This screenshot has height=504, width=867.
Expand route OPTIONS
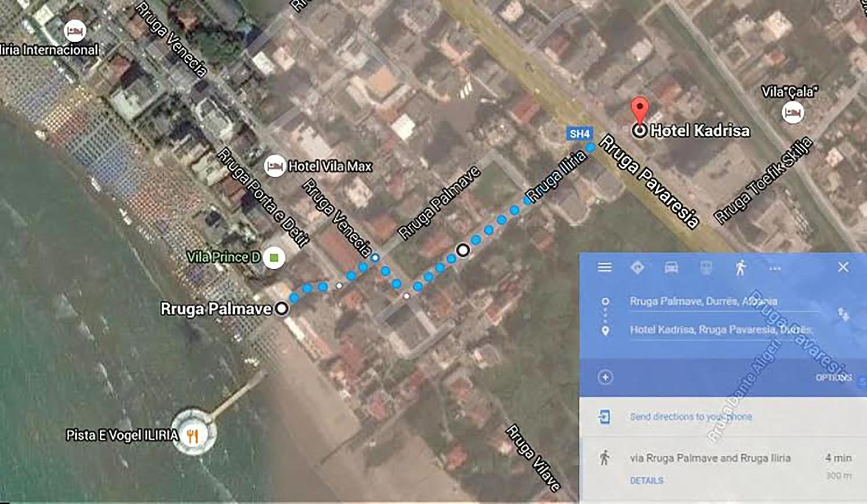click(834, 377)
